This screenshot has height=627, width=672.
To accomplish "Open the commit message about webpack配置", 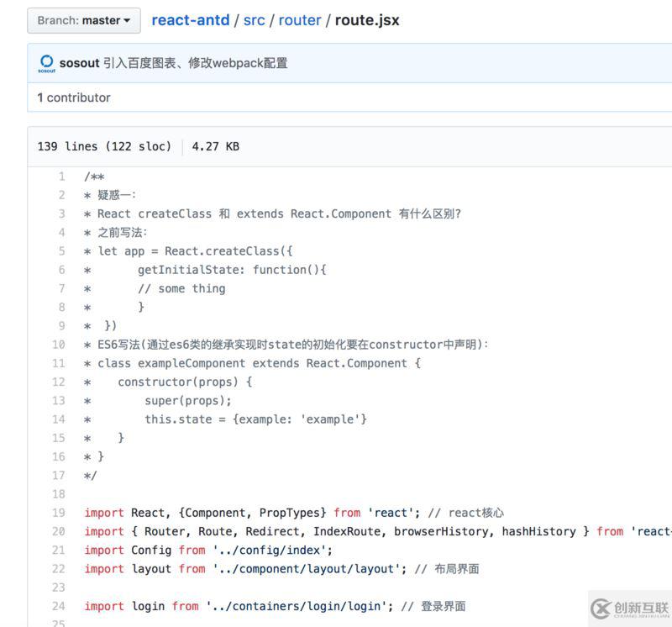I will [x=196, y=63].
